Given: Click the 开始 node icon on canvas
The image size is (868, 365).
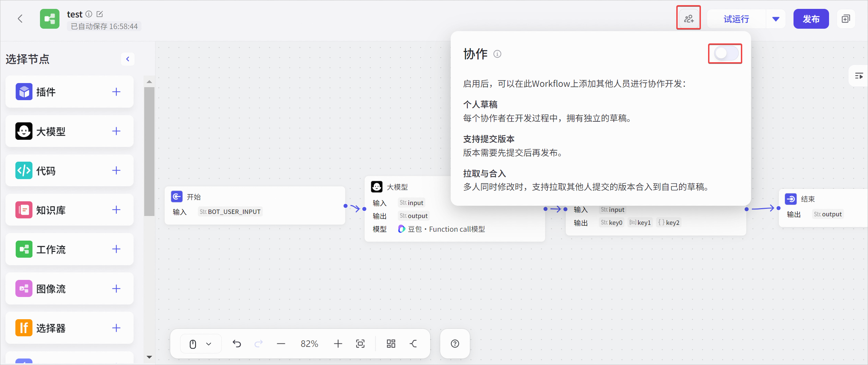Looking at the screenshot, I should [x=177, y=197].
